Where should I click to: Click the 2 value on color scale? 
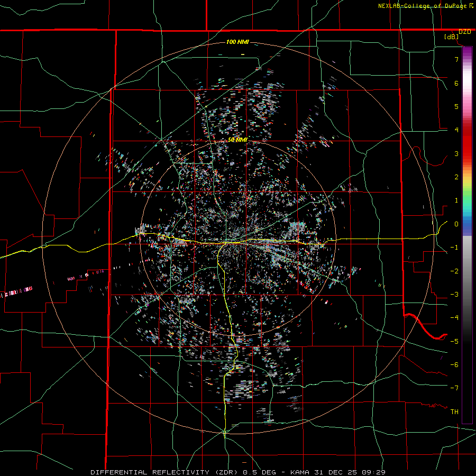pyautogui.click(x=456, y=177)
